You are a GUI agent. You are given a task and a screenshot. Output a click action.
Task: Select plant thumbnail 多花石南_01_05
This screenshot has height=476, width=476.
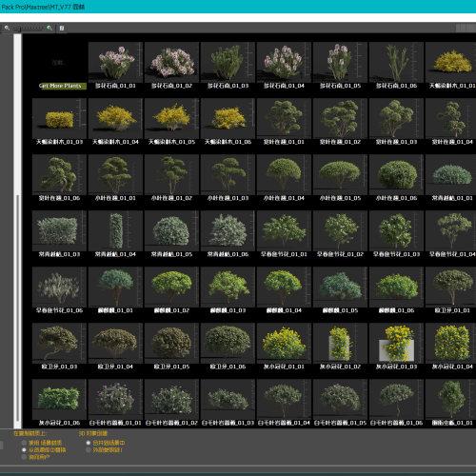pyautogui.click(x=340, y=62)
